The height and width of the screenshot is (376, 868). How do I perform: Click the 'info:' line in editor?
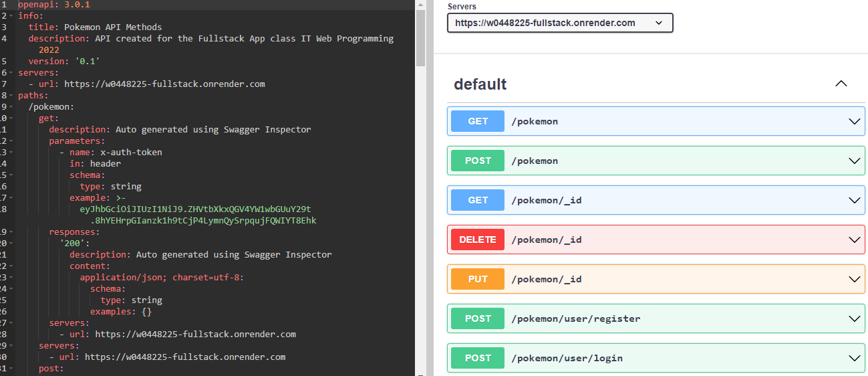(x=31, y=16)
